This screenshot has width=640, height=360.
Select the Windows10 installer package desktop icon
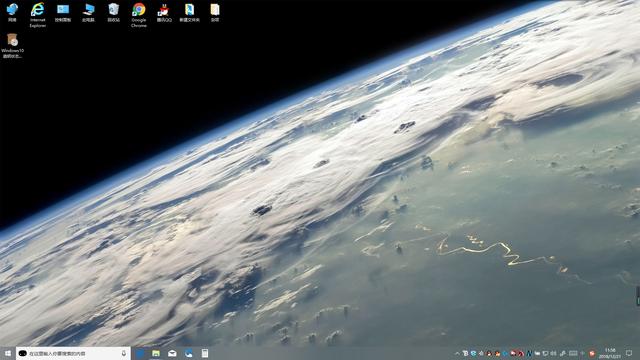[13, 46]
